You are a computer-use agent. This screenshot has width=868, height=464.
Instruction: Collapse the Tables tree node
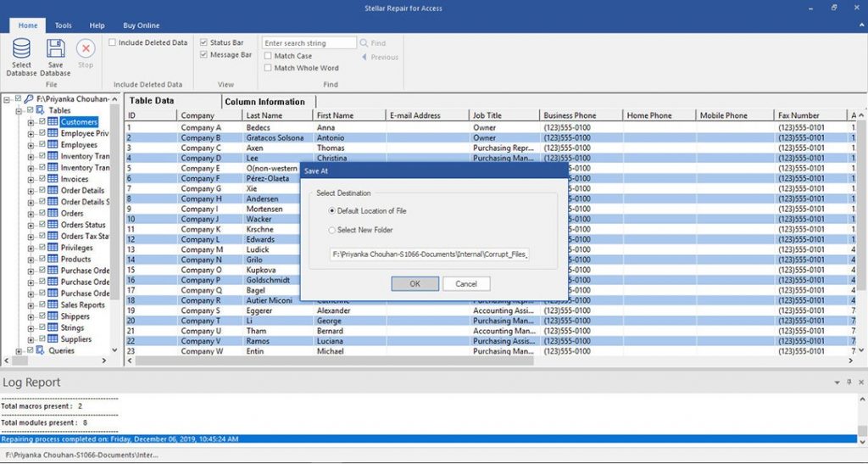19,111
